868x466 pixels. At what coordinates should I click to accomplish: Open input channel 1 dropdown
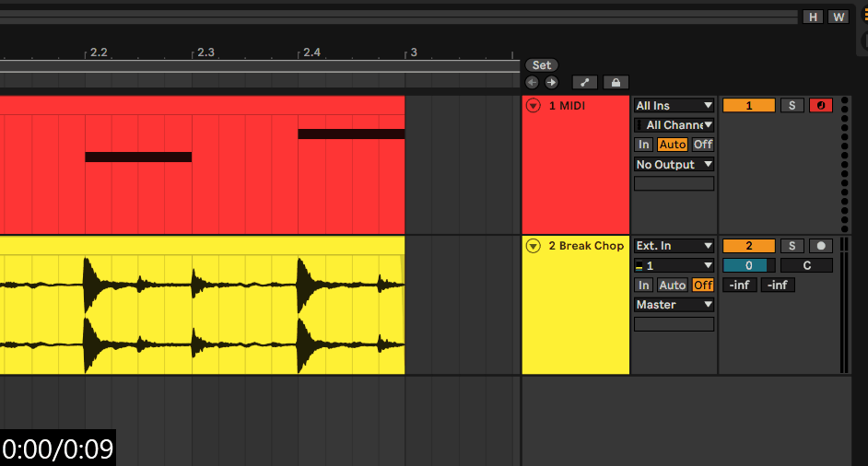pos(674,265)
